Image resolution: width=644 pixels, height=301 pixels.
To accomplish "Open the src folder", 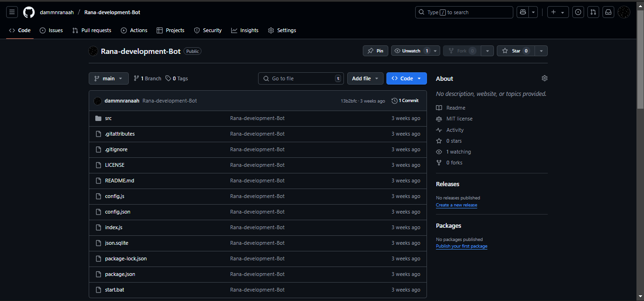I will 109,118.
